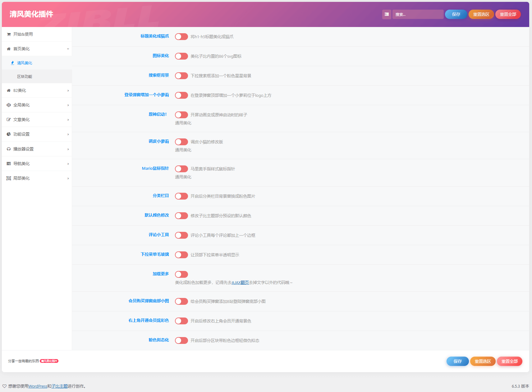Toggle the Mario鼠标指针 switch
532x392 pixels.
(x=181, y=169)
